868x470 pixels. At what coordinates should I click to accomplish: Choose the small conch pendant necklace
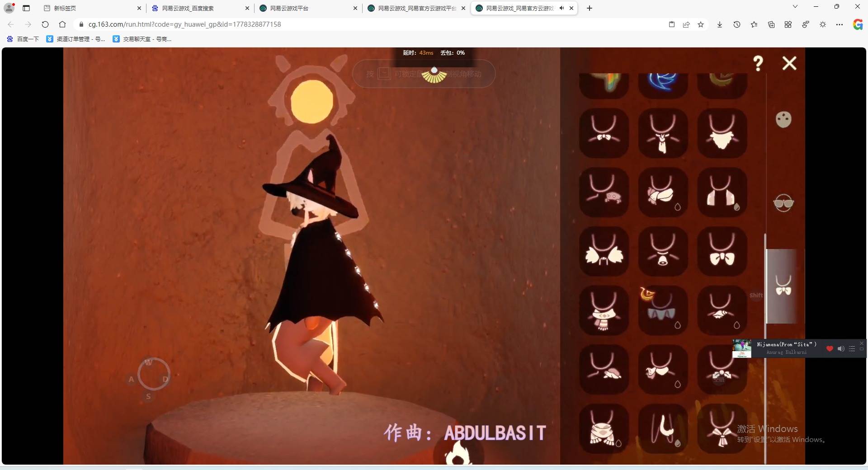[x=722, y=310]
